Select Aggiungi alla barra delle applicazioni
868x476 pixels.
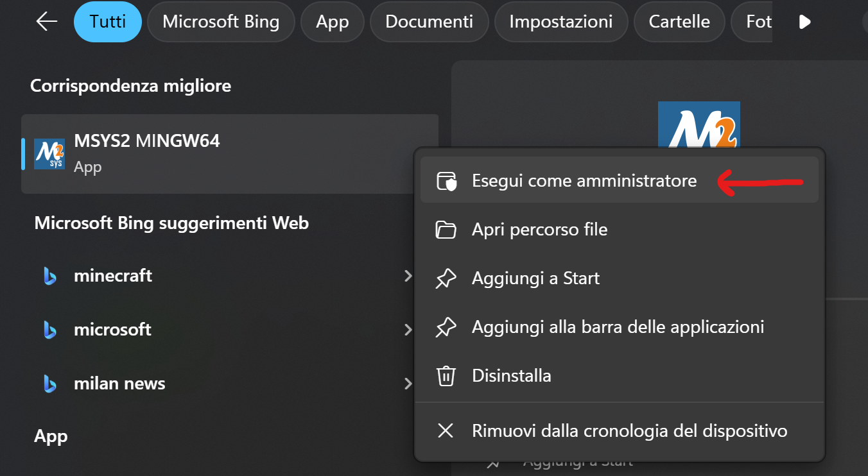point(618,327)
